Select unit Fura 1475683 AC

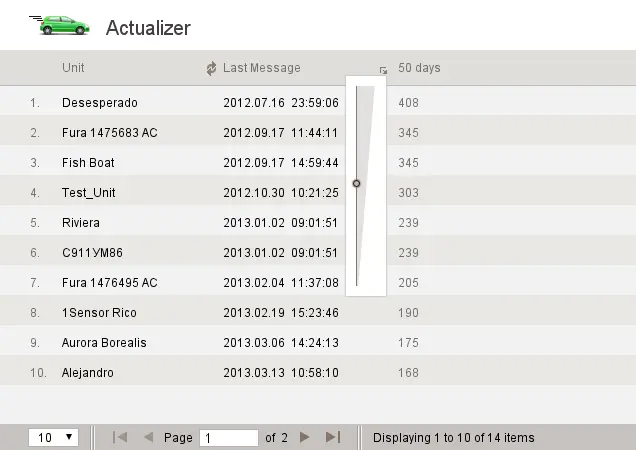110,133
